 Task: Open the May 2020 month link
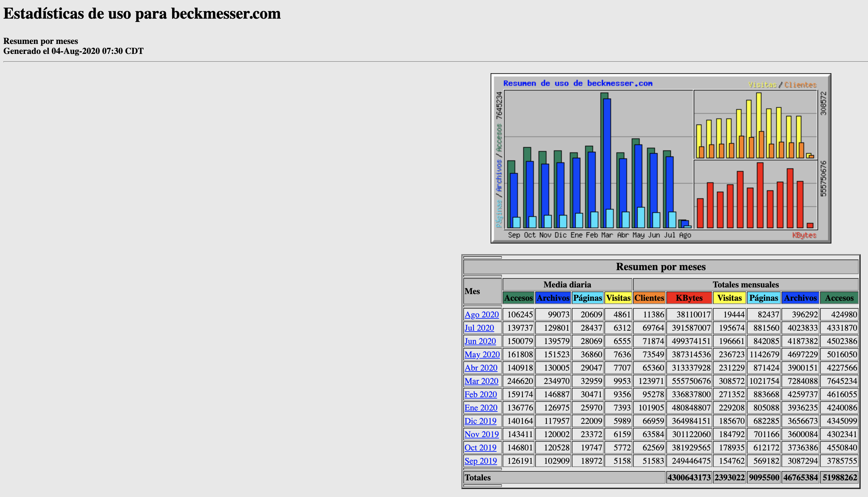(x=482, y=354)
